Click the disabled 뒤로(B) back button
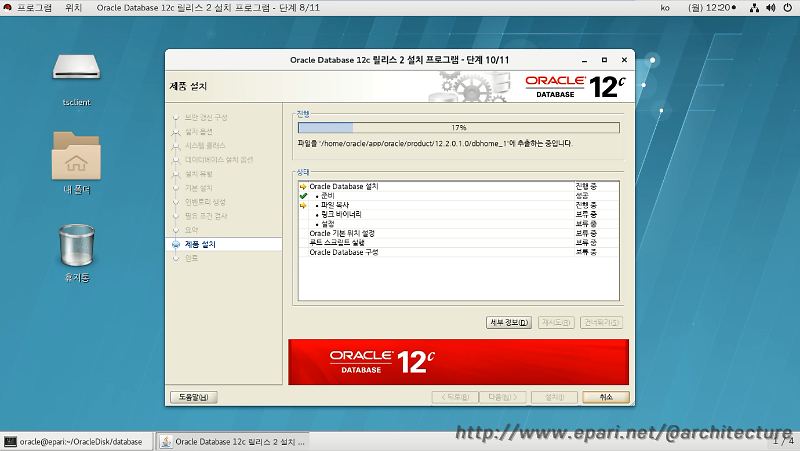The width and height of the screenshot is (800, 451). coord(455,397)
